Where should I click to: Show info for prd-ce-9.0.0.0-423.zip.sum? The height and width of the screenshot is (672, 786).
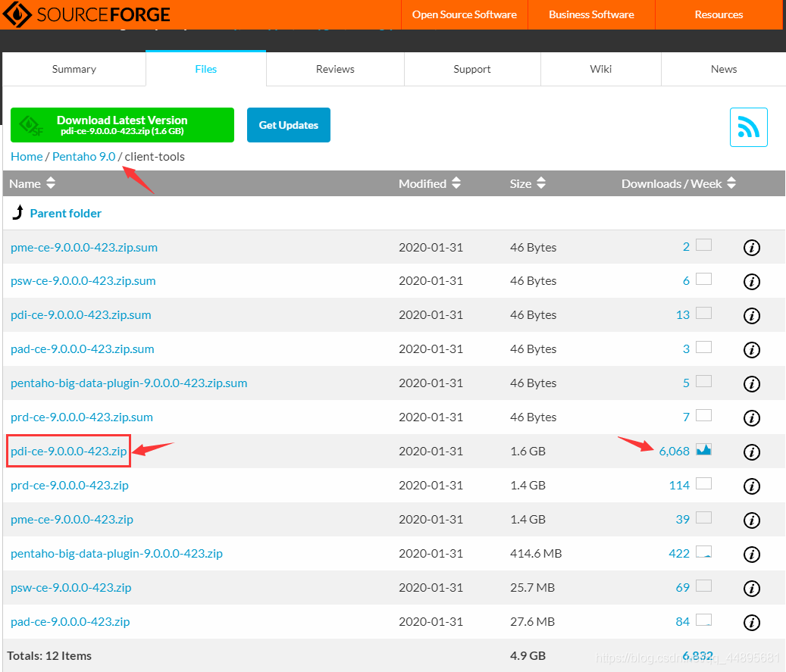pos(751,418)
